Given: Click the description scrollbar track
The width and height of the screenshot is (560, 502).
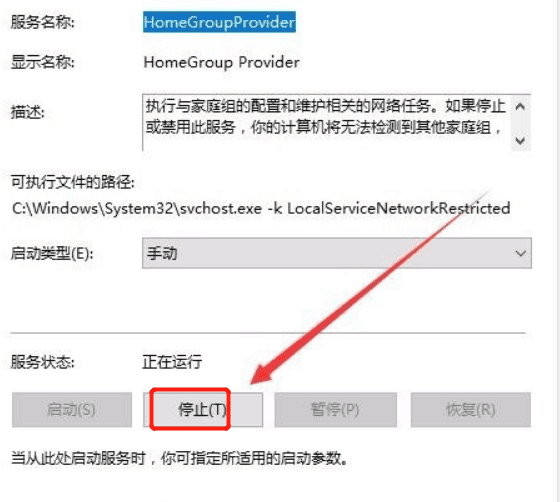Looking at the screenshot, I should click(520, 124).
